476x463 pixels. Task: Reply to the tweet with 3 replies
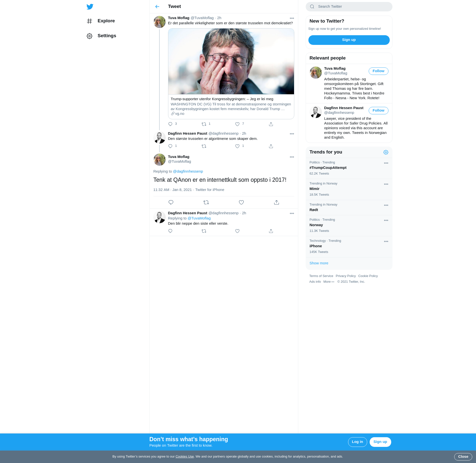click(170, 124)
